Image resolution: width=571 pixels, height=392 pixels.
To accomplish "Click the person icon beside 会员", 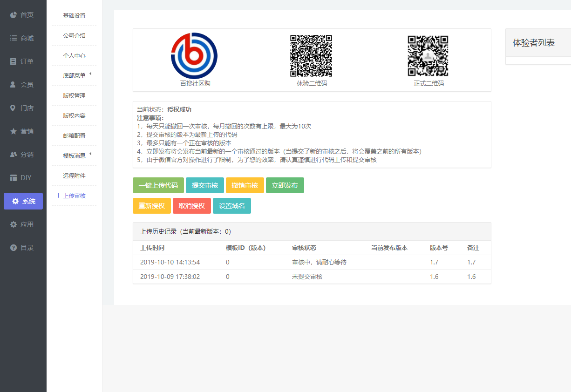I will [14, 85].
